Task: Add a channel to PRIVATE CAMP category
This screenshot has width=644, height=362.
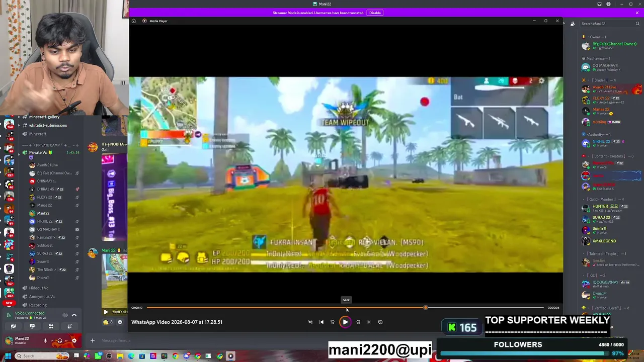Action: (77, 145)
